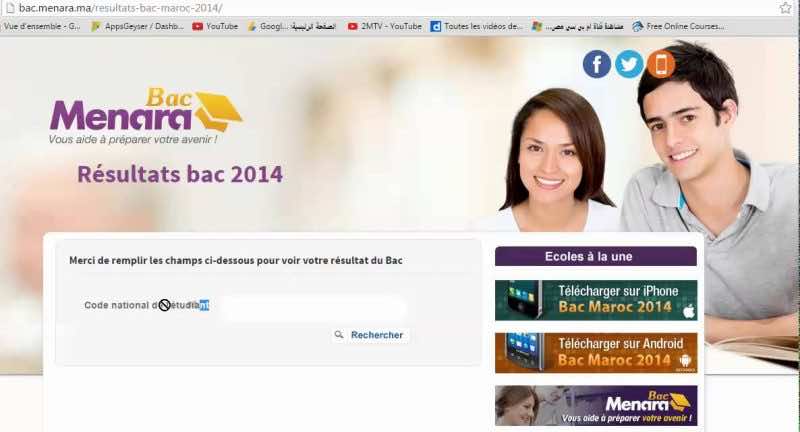The height and width of the screenshot is (432, 800).
Task: Open the Bac Menara purple sidebar banner
Action: click(x=596, y=405)
